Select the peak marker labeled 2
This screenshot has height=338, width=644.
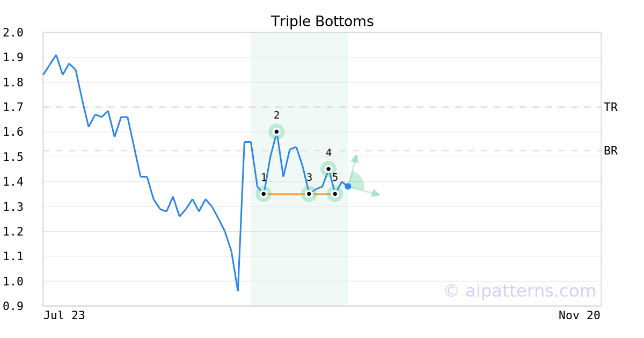click(276, 132)
